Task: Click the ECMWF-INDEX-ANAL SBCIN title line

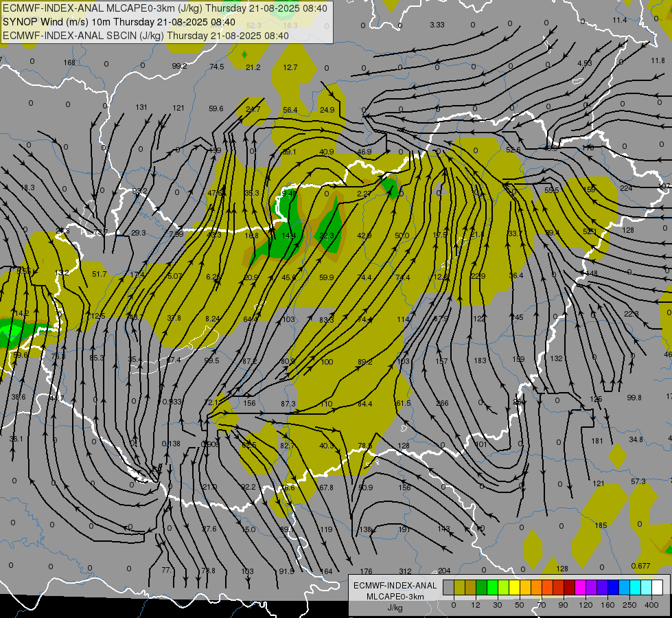Action: point(146,36)
